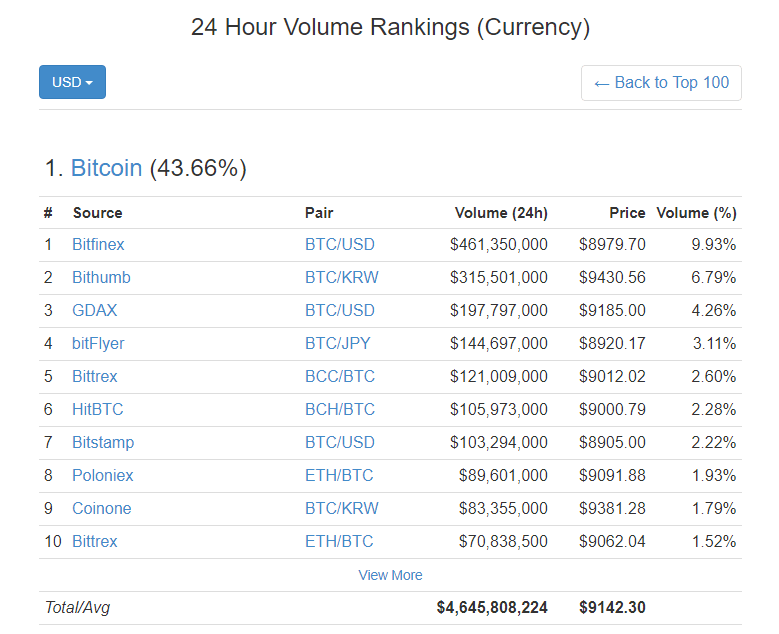Open Bithumb's BTC/KRW pair link
Viewport: 779px width, 634px height.
coord(341,277)
